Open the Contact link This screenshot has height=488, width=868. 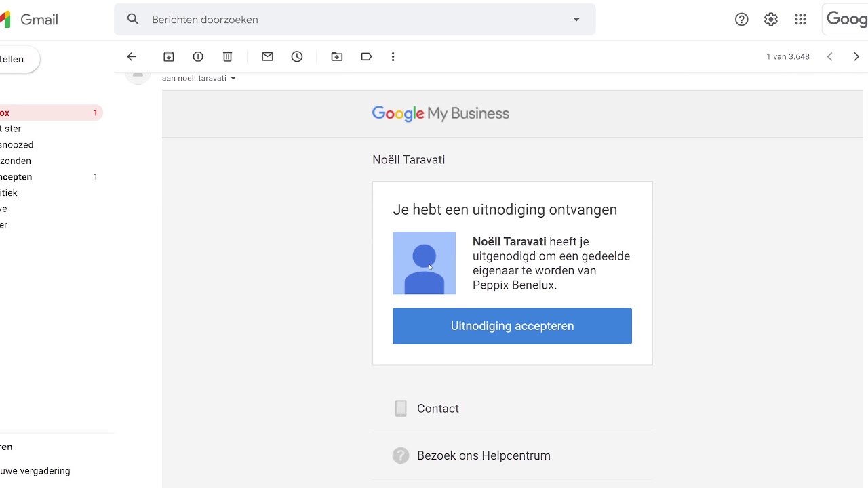[x=438, y=409]
